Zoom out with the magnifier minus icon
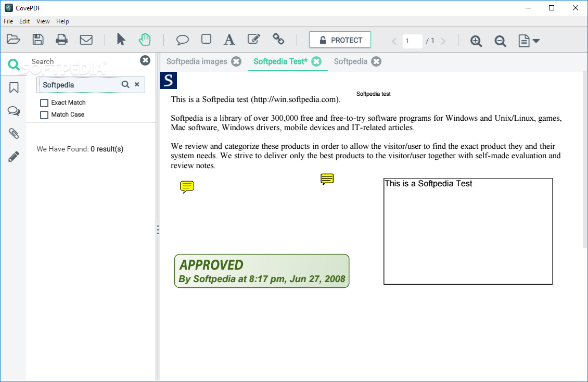Viewport: 588px width, 382px height. click(x=500, y=41)
